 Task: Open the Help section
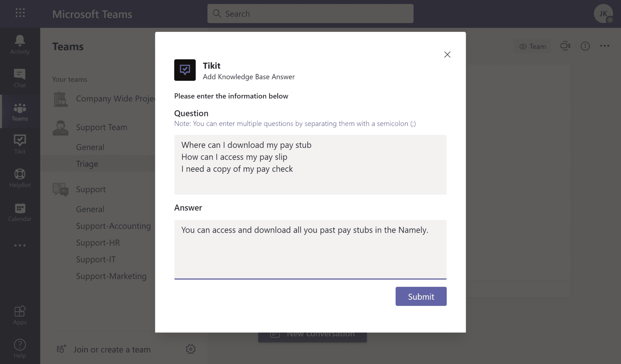point(20,349)
